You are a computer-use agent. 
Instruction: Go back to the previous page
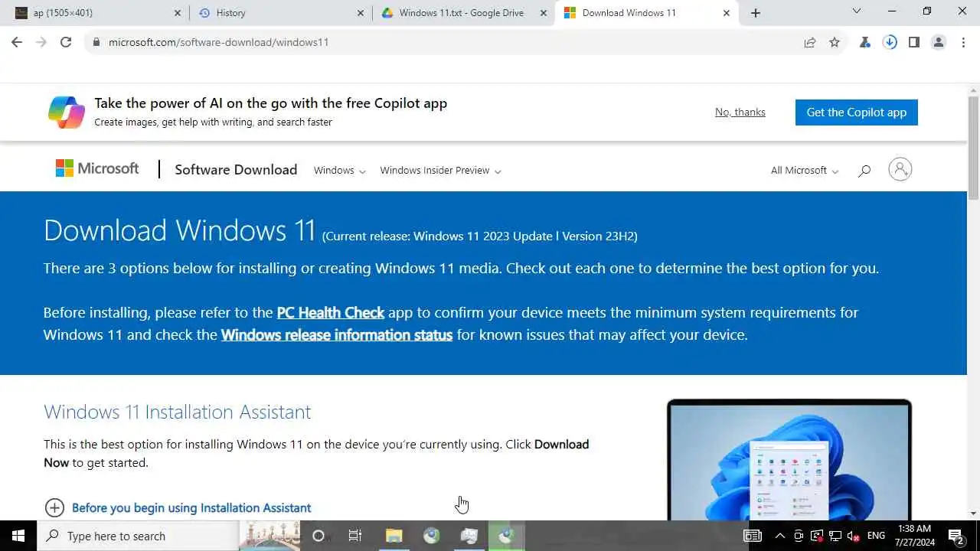coord(17,42)
